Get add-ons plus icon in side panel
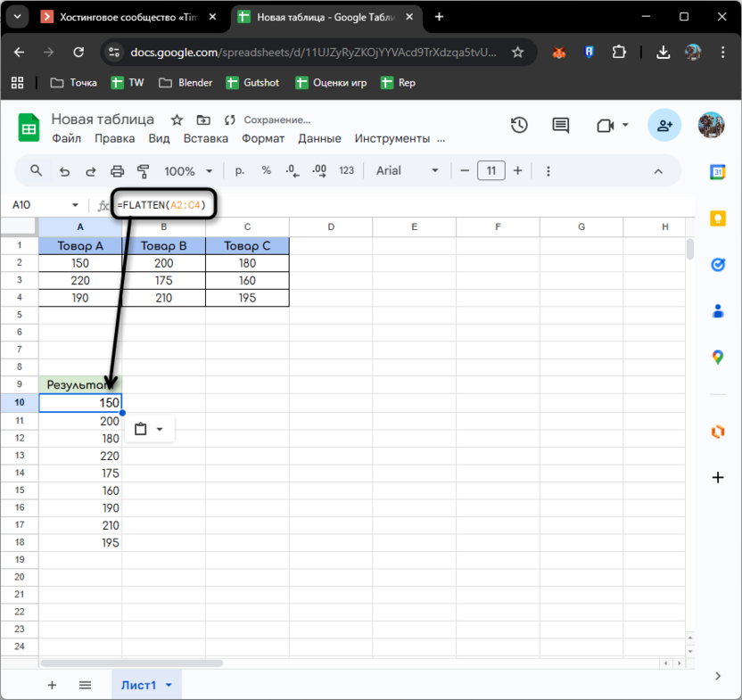 (718, 478)
